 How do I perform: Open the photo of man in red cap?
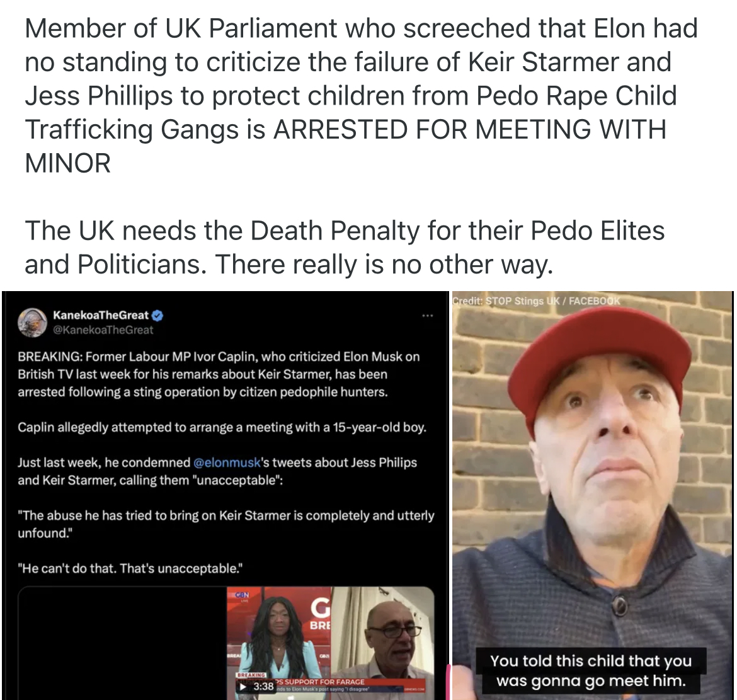[592, 495]
